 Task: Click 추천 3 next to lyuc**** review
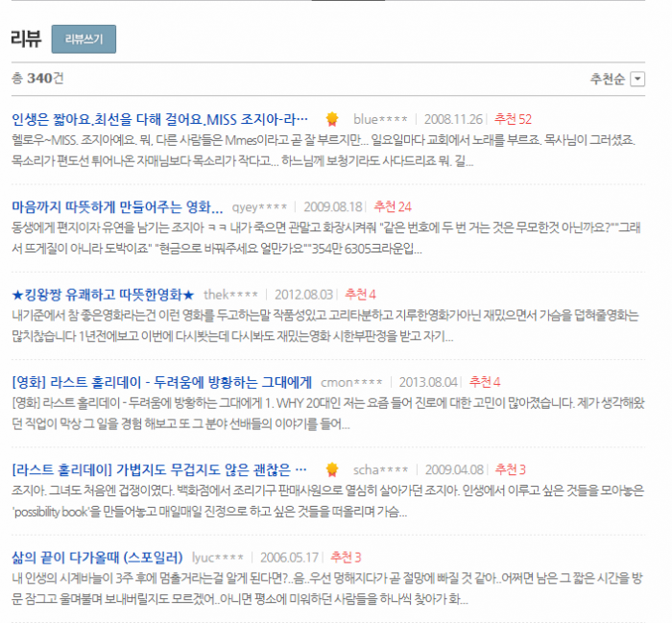pos(346,558)
